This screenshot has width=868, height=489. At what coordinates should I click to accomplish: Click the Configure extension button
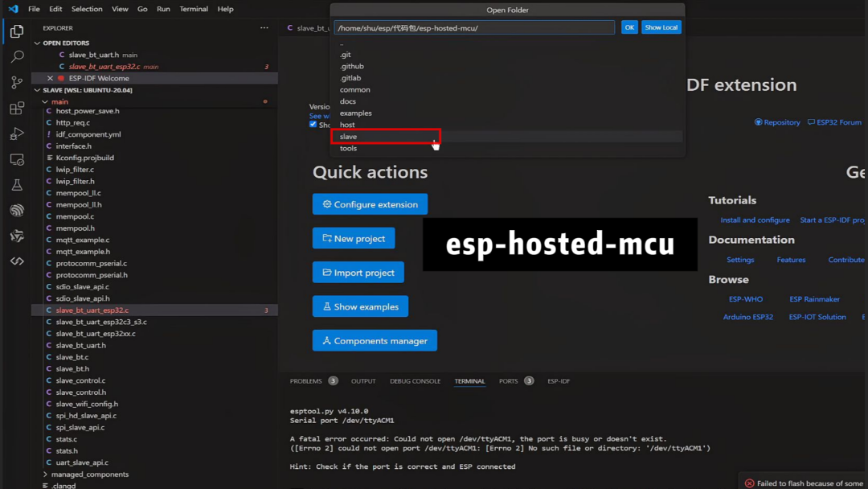click(370, 204)
